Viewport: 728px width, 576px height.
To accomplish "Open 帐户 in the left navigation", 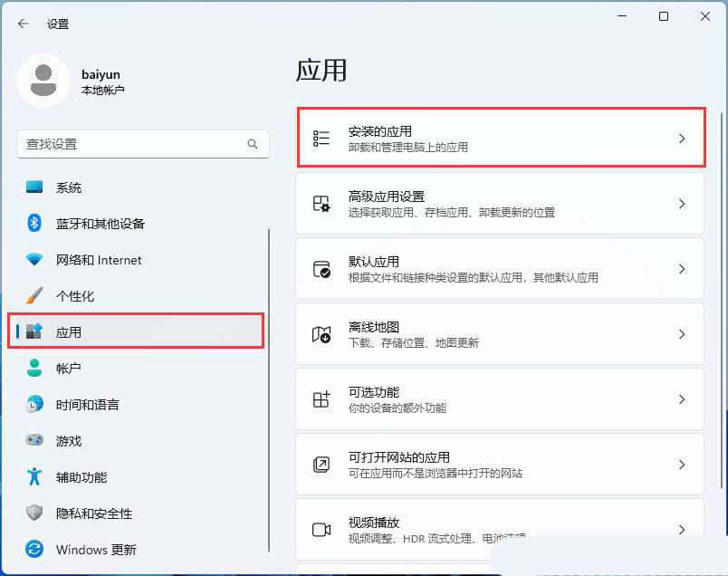I will tap(69, 369).
